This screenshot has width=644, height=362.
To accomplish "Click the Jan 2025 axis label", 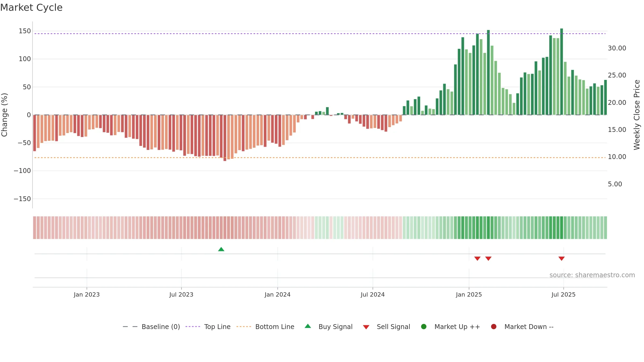I will pos(469,294).
